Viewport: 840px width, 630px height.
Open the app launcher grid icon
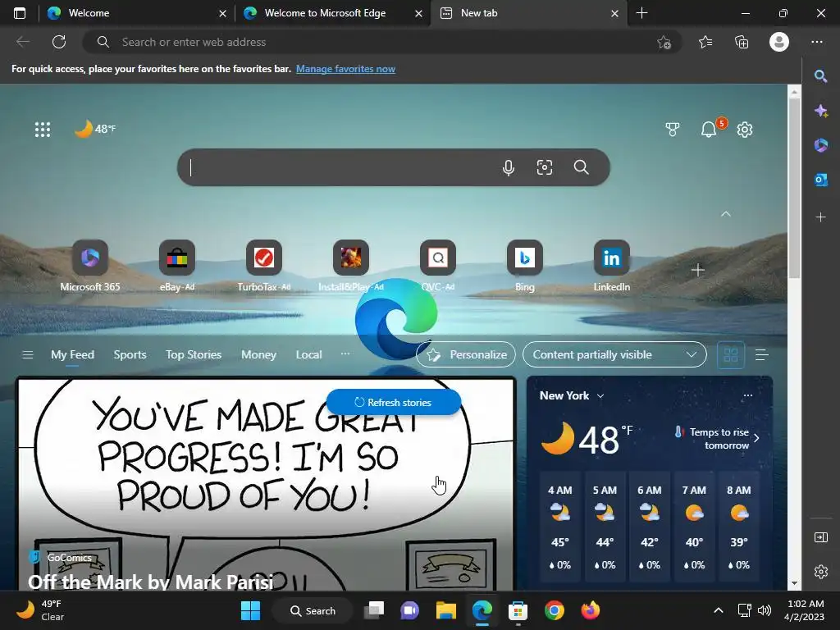43,129
